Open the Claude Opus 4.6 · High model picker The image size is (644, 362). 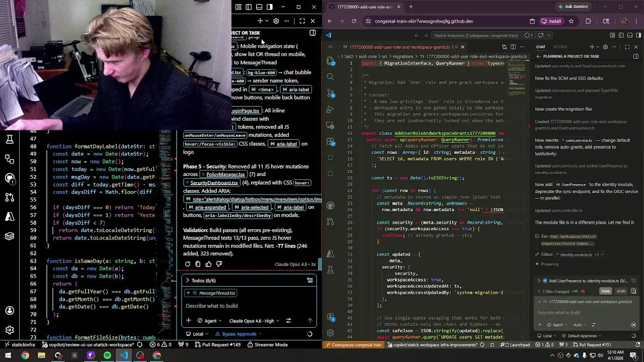pos(254,321)
